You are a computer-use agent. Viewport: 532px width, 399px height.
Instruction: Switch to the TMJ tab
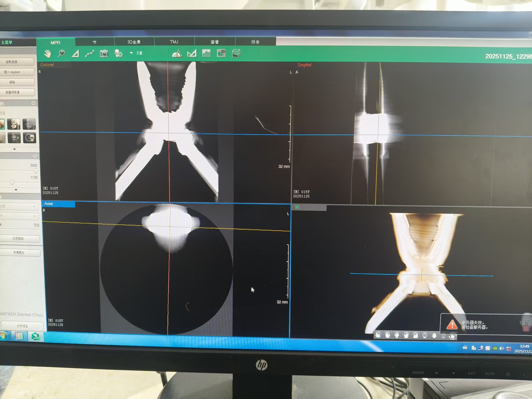coord(174,41)
